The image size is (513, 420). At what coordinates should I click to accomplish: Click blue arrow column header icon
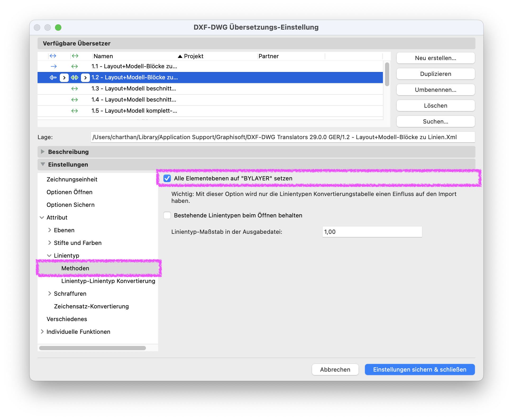pyautogui.click(x=53, y=56)
